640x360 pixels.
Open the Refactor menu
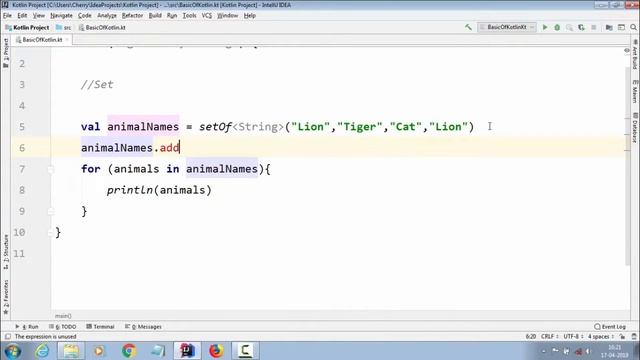click(132, 16)
